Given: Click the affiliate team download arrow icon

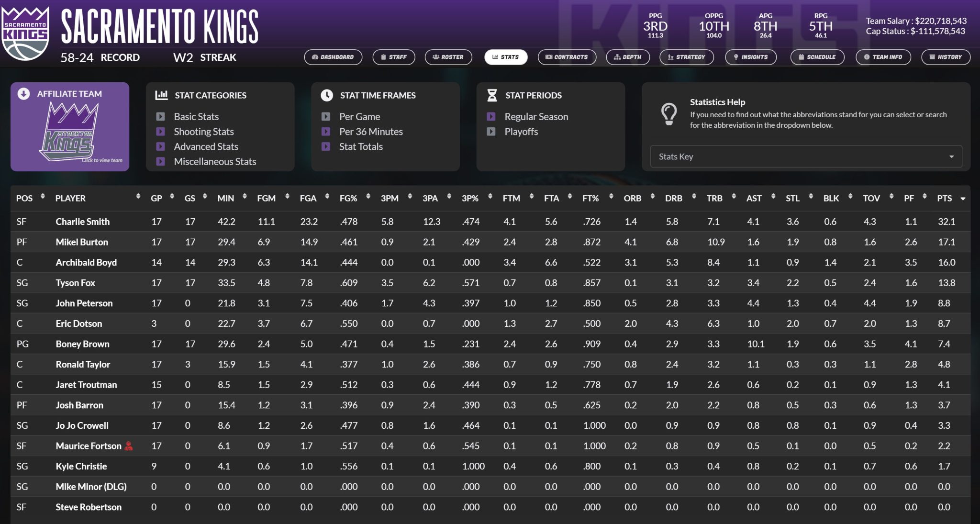Looking at the screenshot, I should pyautogui.click(x=23, y=94).
